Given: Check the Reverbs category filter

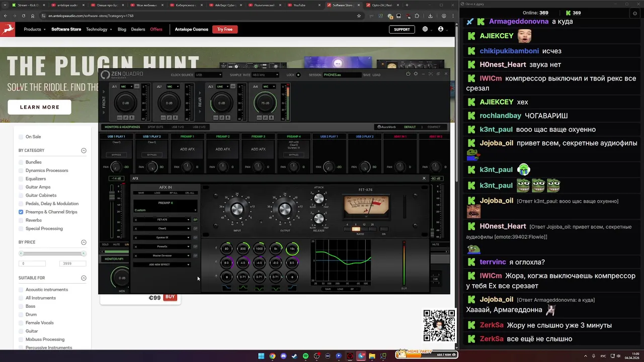Looking at the screenshot, I should [x=21, y=220].
